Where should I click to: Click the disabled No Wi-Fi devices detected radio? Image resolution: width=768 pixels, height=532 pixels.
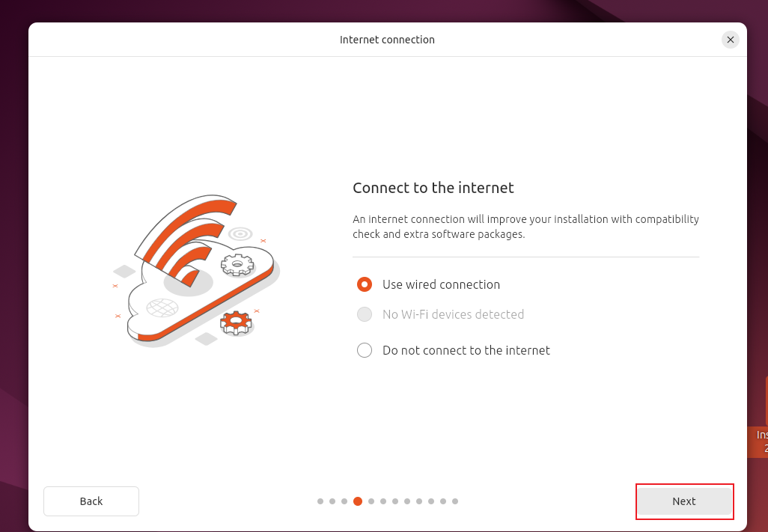(x=365, y=314)
